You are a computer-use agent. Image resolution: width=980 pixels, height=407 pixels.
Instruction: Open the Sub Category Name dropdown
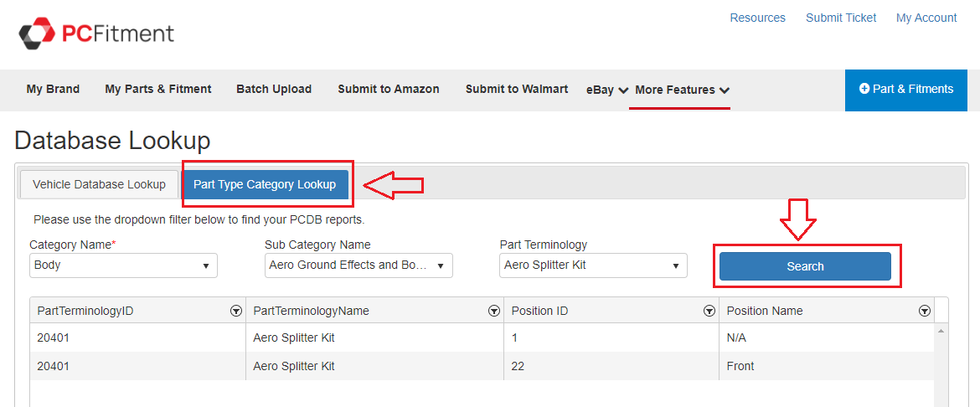[x=358, y=265]
